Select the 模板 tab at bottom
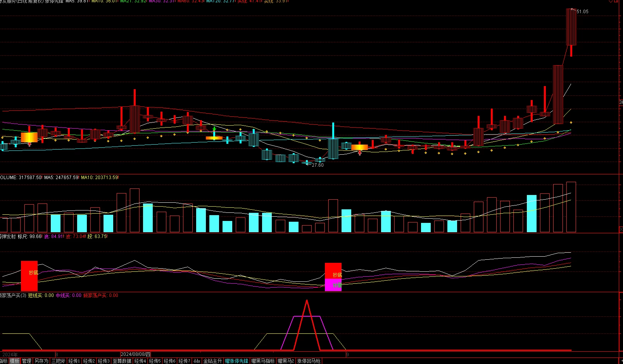Screen dimensions: 623x364 pos(15,361)
